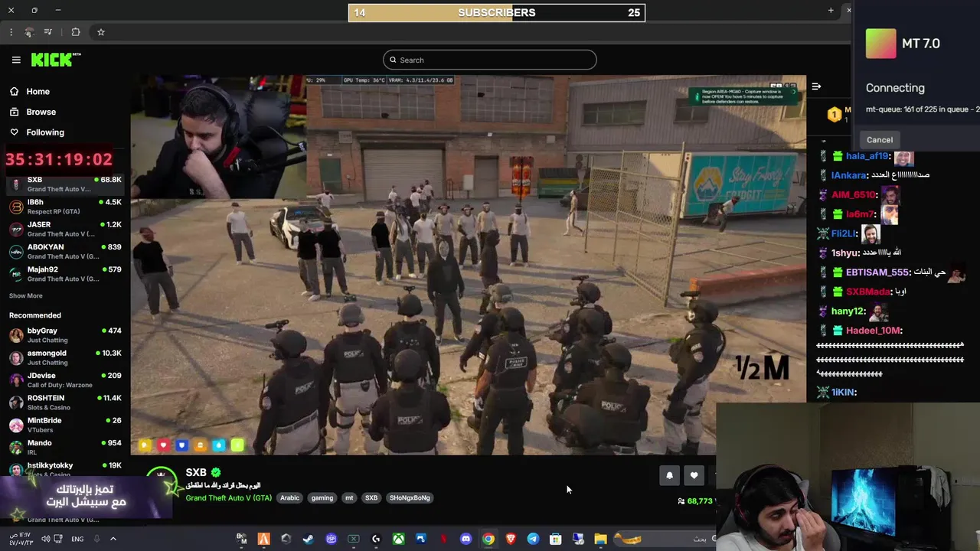980x551 pixels.
Task: Open recommended channel Mando
Action: click(65, 447)
